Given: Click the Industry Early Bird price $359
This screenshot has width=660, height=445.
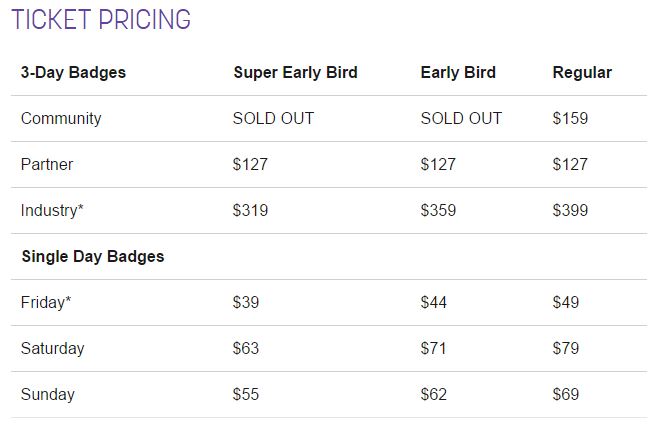Looking at the screenshot, I should point(438,210).
